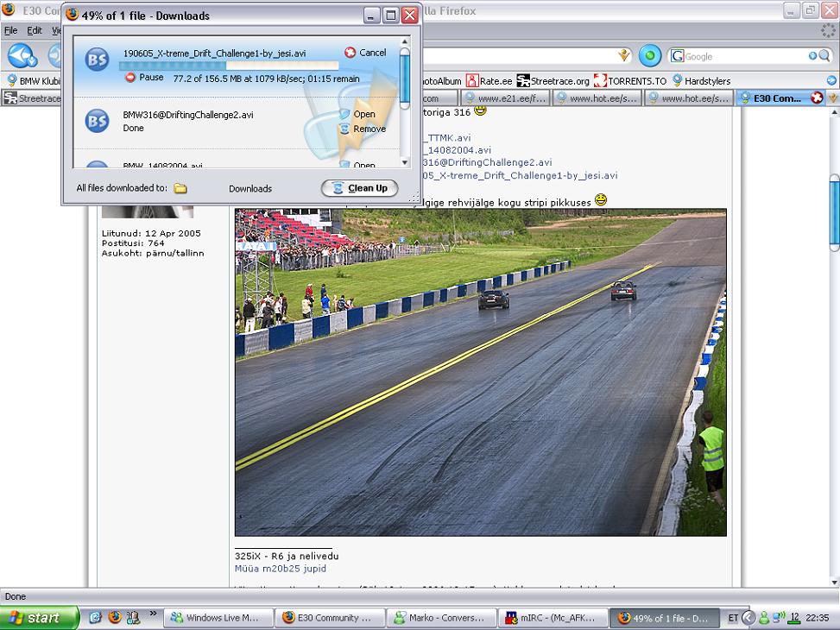The width and height of the screenshot is (840, 630).
Task: Switch to Marko - Conversation taskbar button
Action: (x=441, y=618)
